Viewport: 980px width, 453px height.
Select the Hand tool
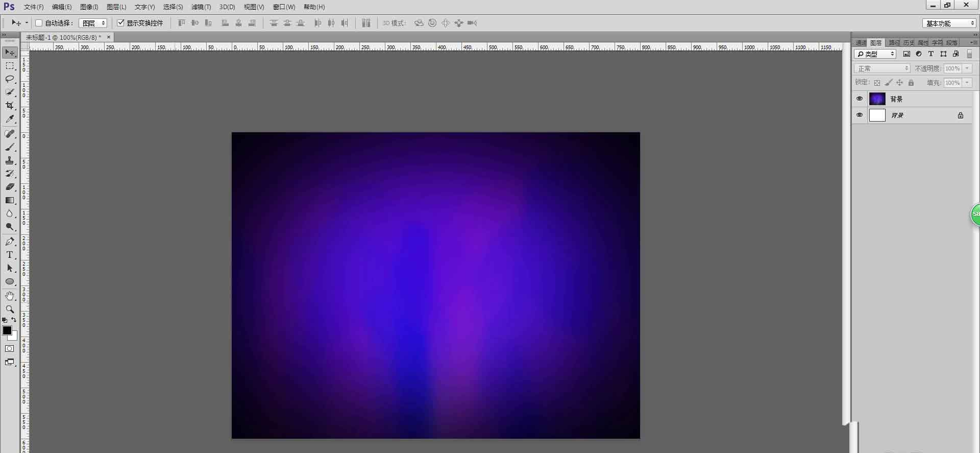click(x=10, y=296)
